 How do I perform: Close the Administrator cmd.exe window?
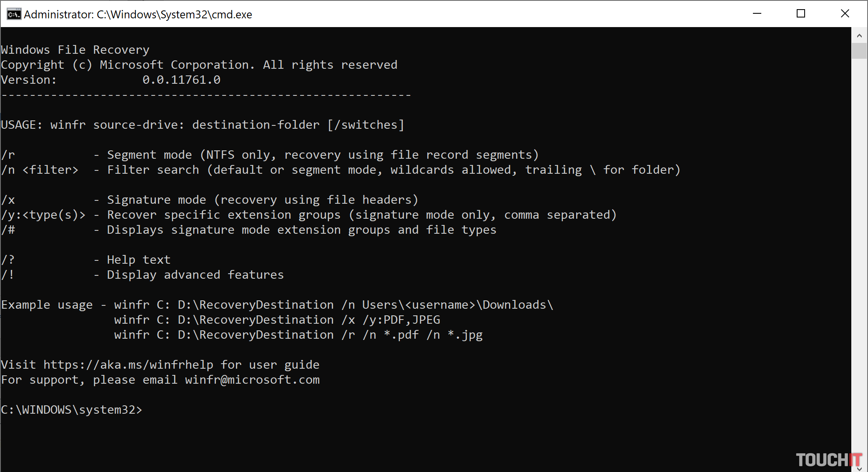tap(845, 14)
